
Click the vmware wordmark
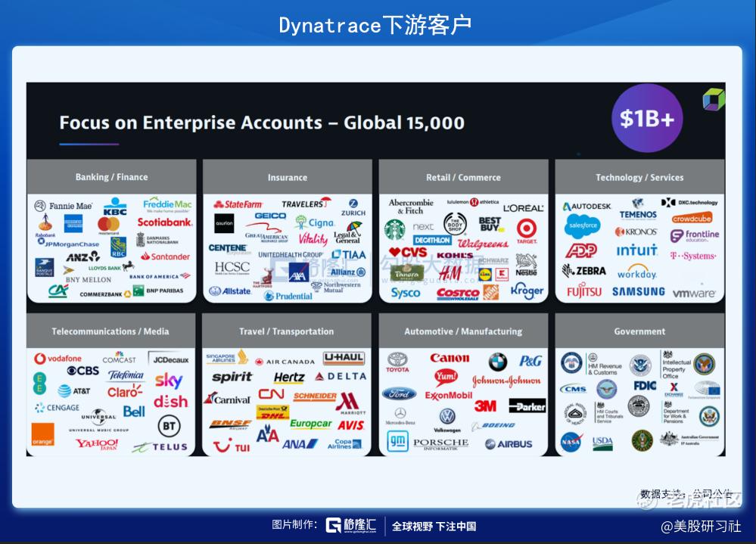point(694,293)
